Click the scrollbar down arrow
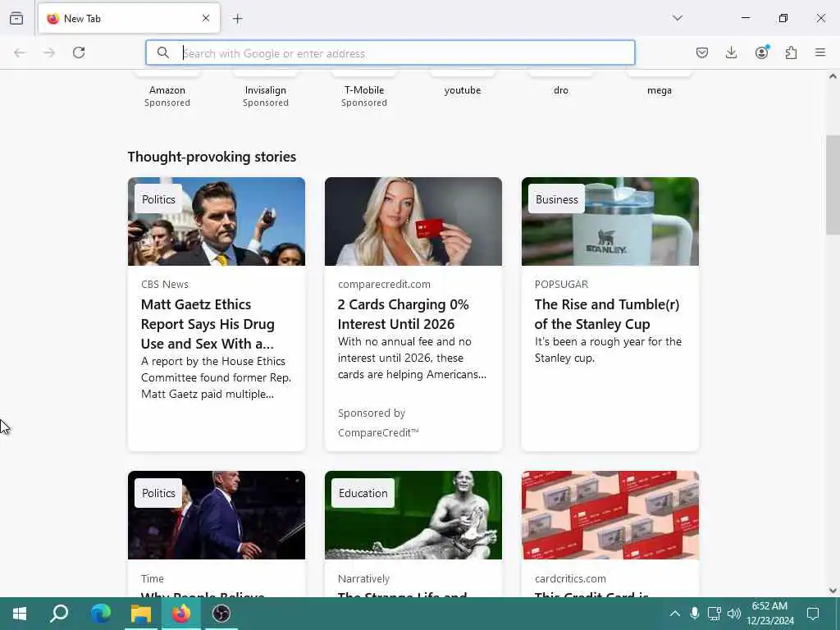This screenshot has width=840, height=630. pos(833,591)
